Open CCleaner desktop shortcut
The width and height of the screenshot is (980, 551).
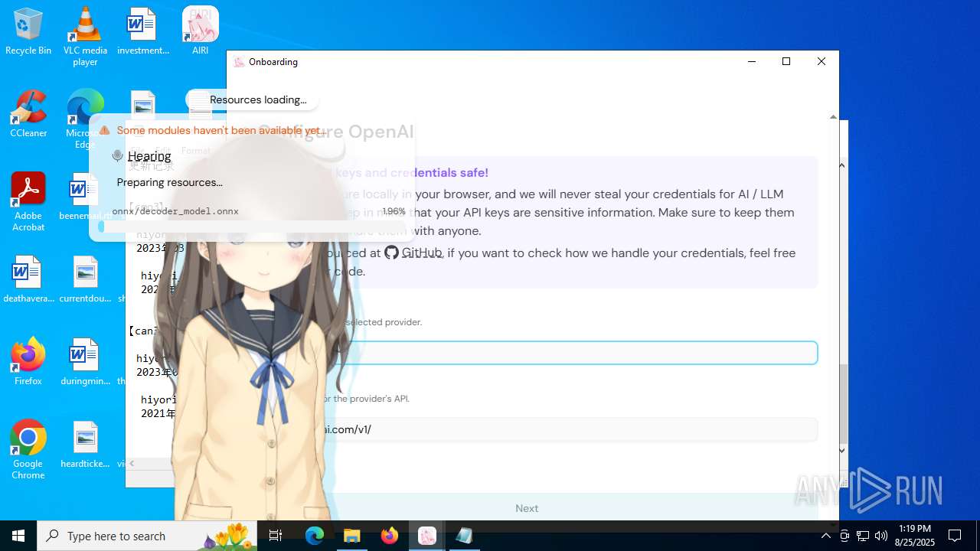[28, 114]
